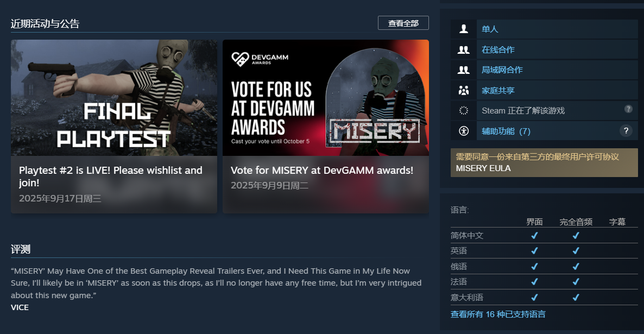Open the Final Playtest announcement image
This screenshot has width=644, height=334.
114,98
